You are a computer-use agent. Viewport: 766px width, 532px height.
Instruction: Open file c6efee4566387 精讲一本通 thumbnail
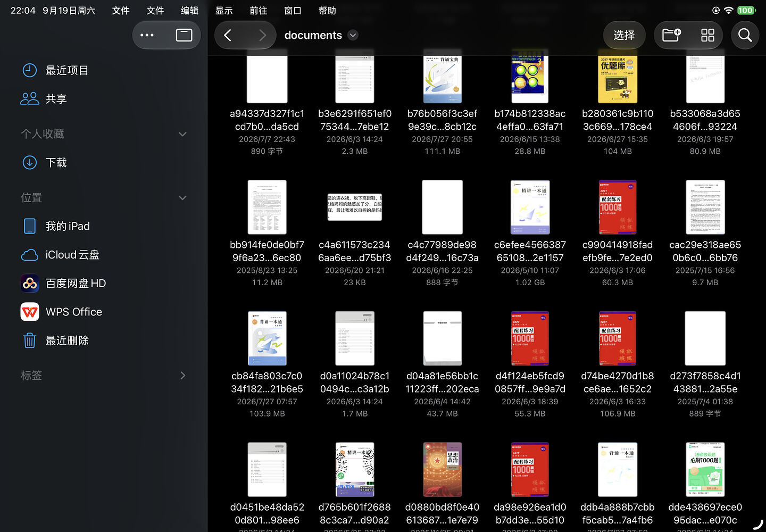pos(530,207)
